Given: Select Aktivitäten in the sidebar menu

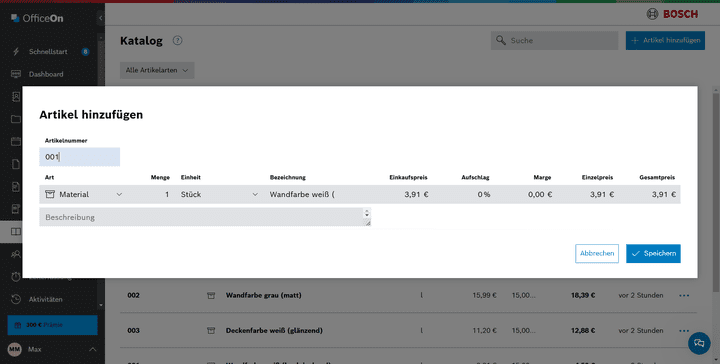Looking at the screenshot, I should pos(45,299).
